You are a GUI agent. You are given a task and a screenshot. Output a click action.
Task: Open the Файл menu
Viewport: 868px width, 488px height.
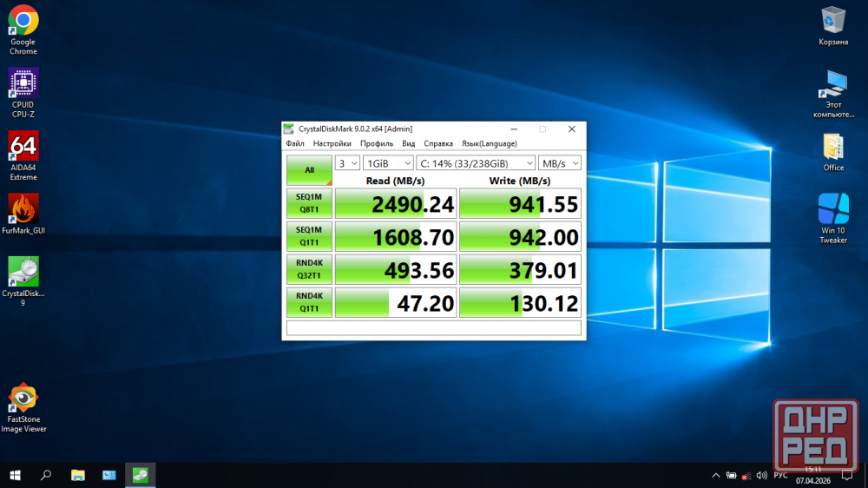tap(295, 143)
